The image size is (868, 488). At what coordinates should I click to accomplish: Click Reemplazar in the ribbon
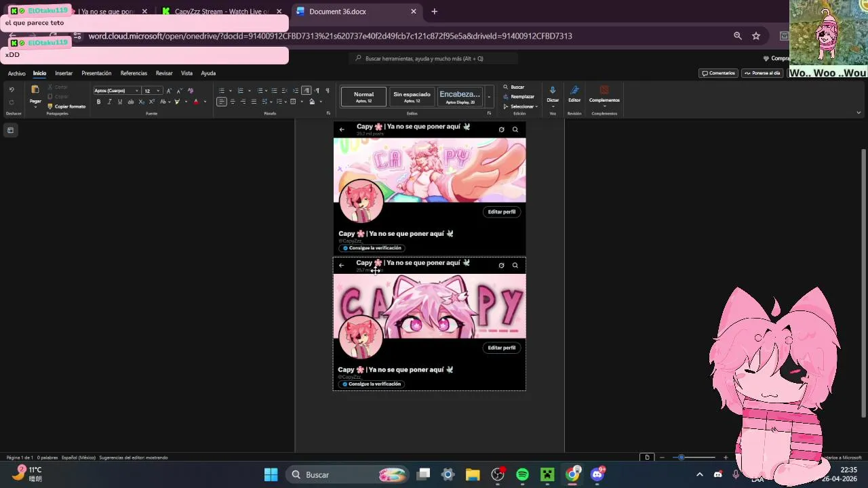518,97
